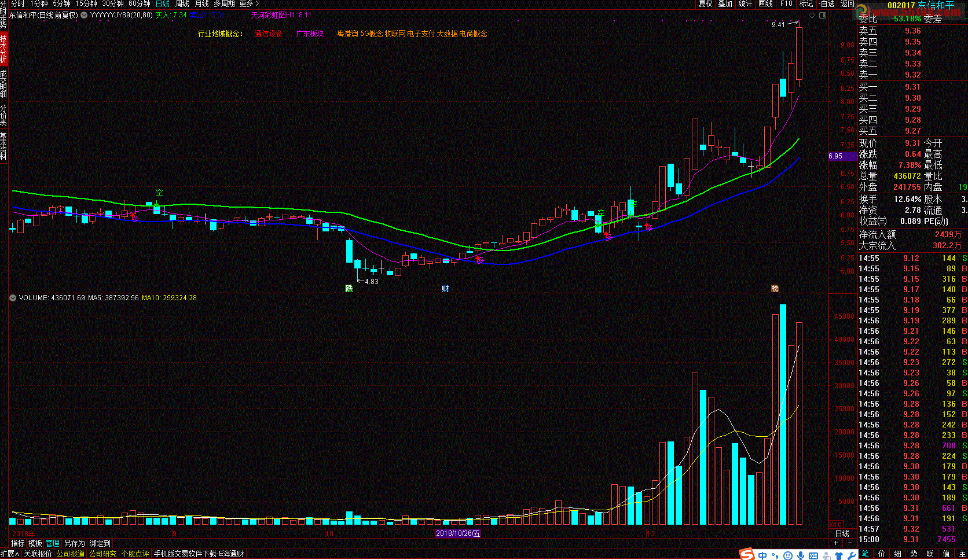The image size is (968, 560).
Task: Select the 细 detail tab
Action: coord(898,554)
